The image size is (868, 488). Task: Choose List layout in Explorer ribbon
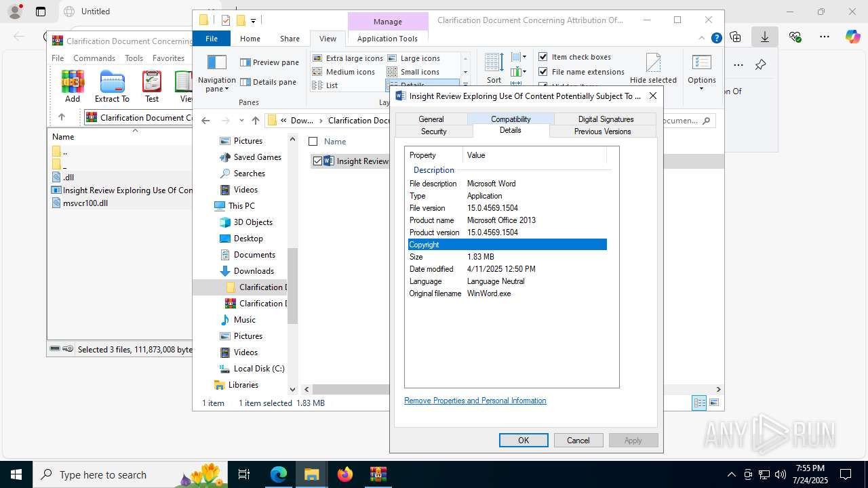pyautogui.click(x=325, y=85)
